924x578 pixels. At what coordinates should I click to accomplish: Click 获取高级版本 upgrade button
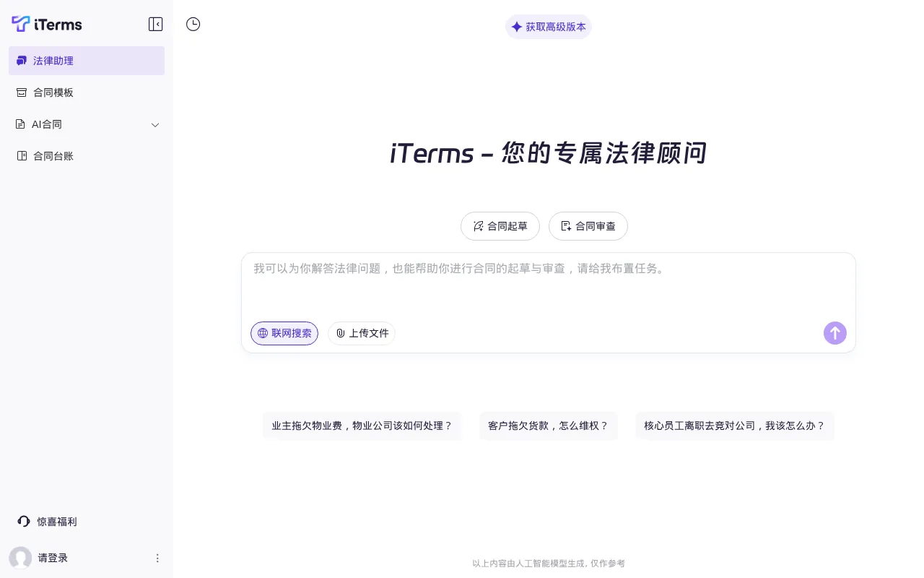click(549, 27)
